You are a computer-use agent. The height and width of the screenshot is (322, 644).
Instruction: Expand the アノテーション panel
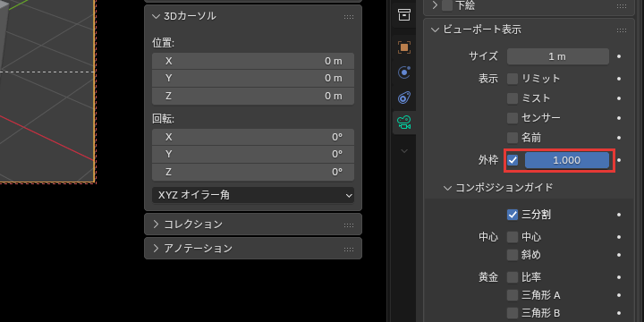point(156,249)
